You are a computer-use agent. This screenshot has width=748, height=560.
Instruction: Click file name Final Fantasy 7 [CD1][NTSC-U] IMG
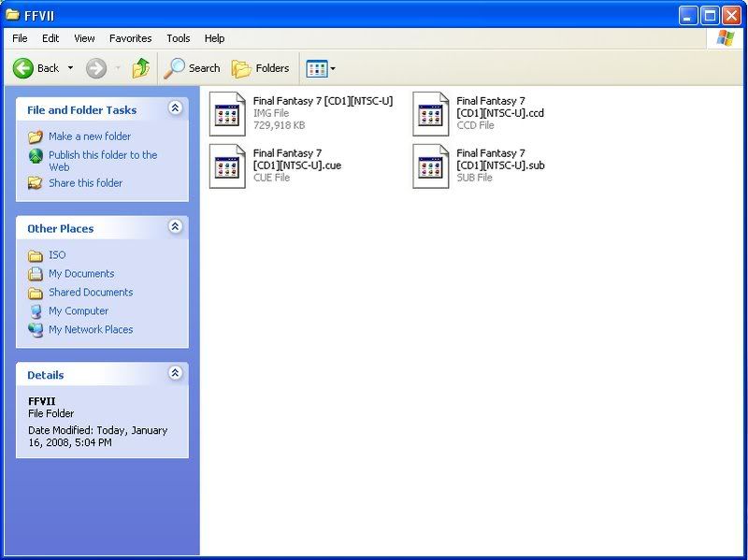(x=323, y=101)
